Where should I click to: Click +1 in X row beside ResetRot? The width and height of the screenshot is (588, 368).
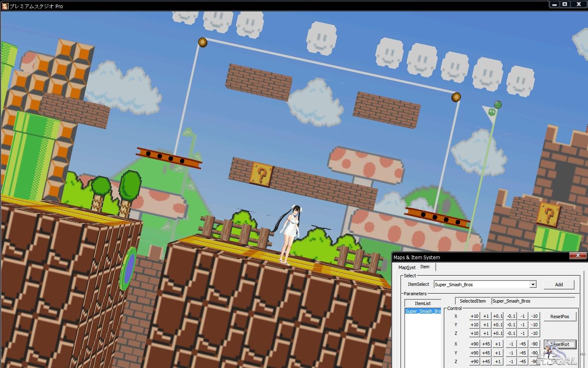click(x=498, y=344)
